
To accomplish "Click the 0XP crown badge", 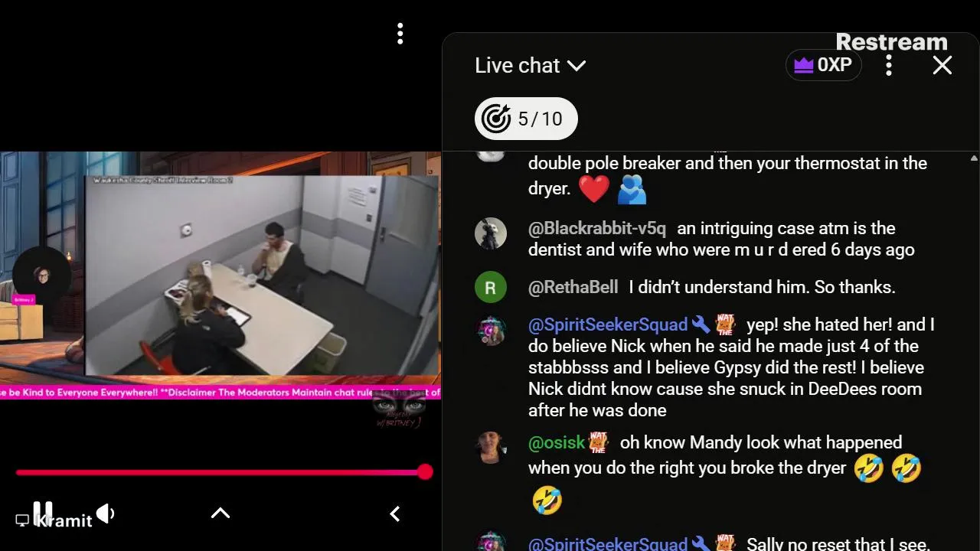I will coord(823,65).
